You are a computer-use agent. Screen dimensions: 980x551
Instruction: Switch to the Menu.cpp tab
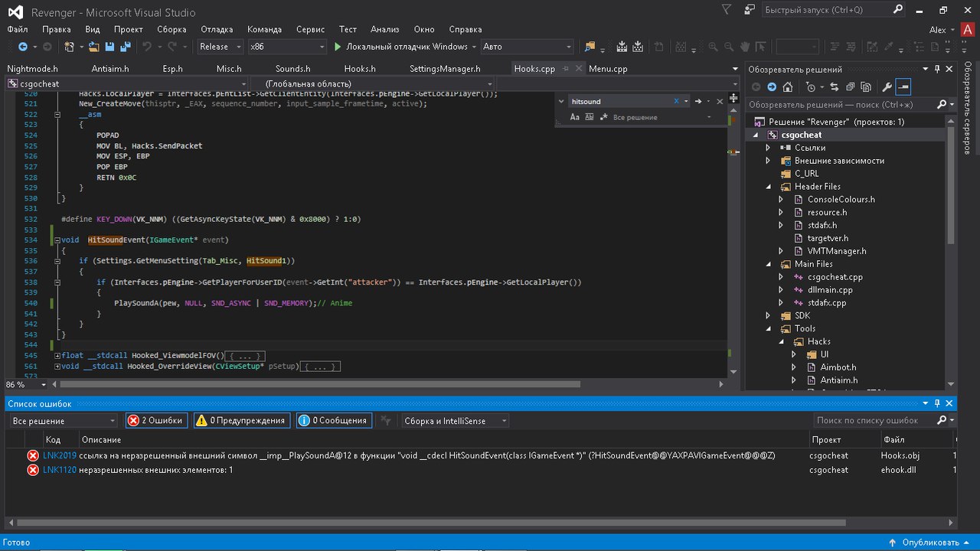point(608,69)
